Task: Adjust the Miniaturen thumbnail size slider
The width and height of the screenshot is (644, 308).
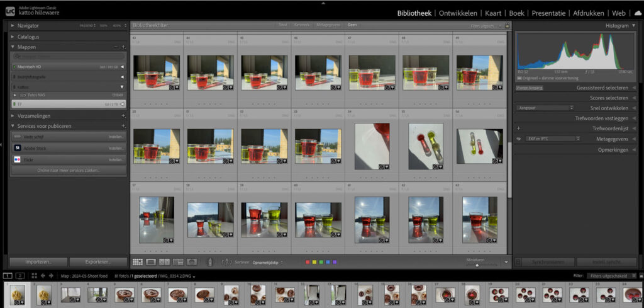Action: 477,265
